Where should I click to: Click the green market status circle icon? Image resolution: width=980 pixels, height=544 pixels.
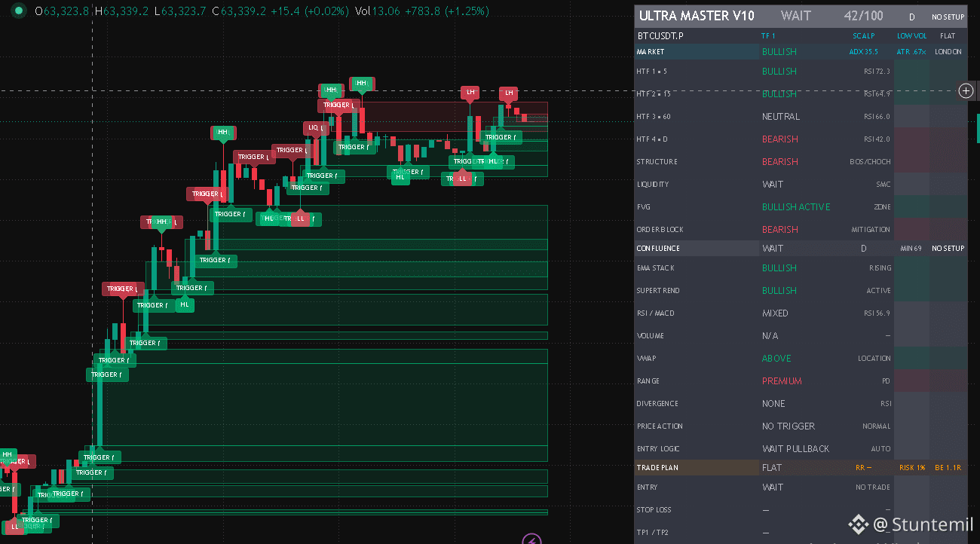pos(19,11)
